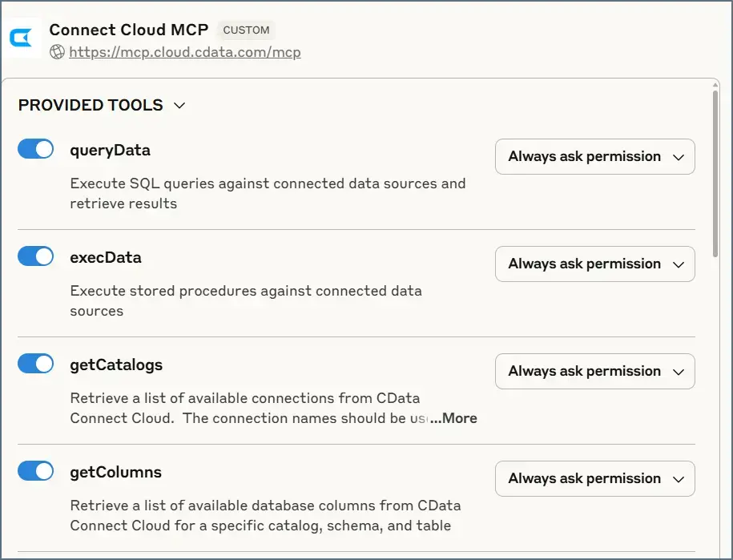Open getColumns permission options
Screen dimensions: 733x560
point(594,478)
